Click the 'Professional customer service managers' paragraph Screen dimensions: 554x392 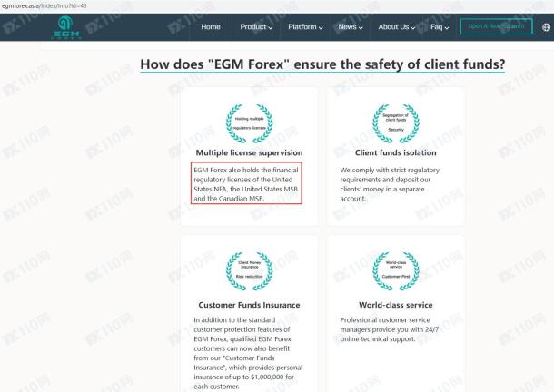pos(390,329)
